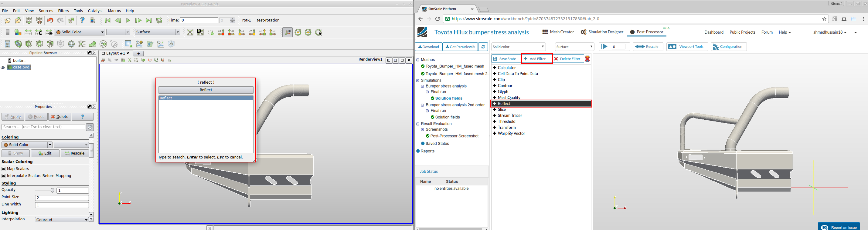
Task: Open the Solid Color dropdown in ParaView toolbar
Action: 80,32
